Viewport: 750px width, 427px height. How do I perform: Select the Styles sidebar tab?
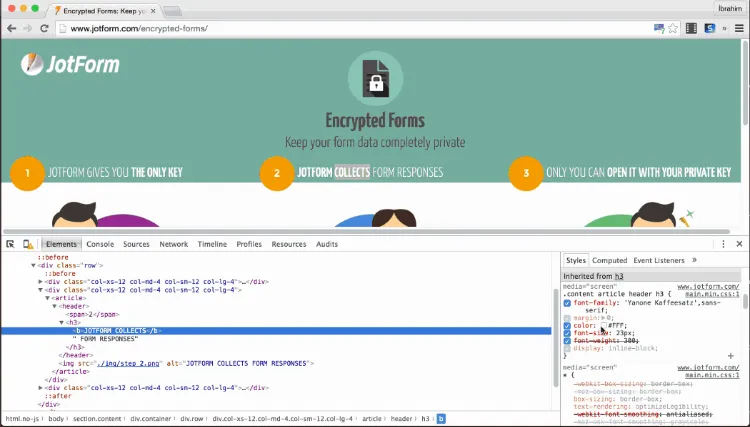[x=576, y=260]
